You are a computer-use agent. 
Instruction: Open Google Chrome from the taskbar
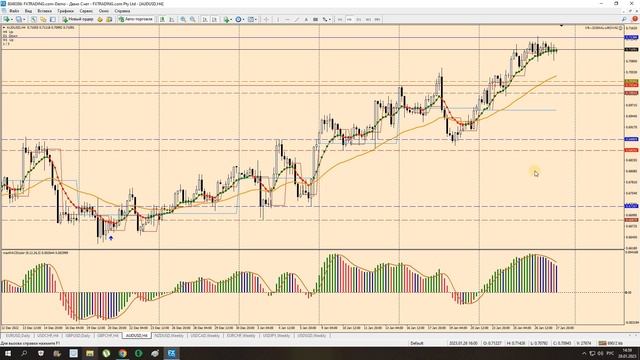pos(122,353)
